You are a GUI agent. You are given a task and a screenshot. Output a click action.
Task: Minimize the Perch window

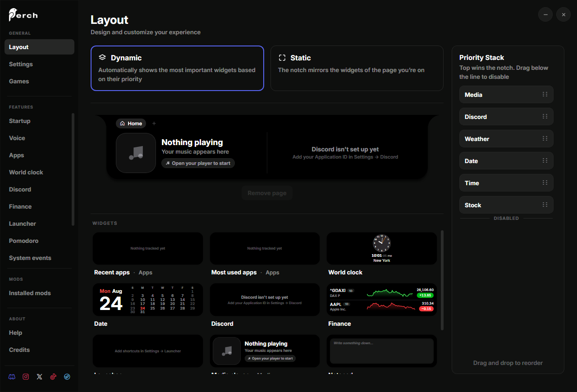pyautogui.click(x=545, y=14)
